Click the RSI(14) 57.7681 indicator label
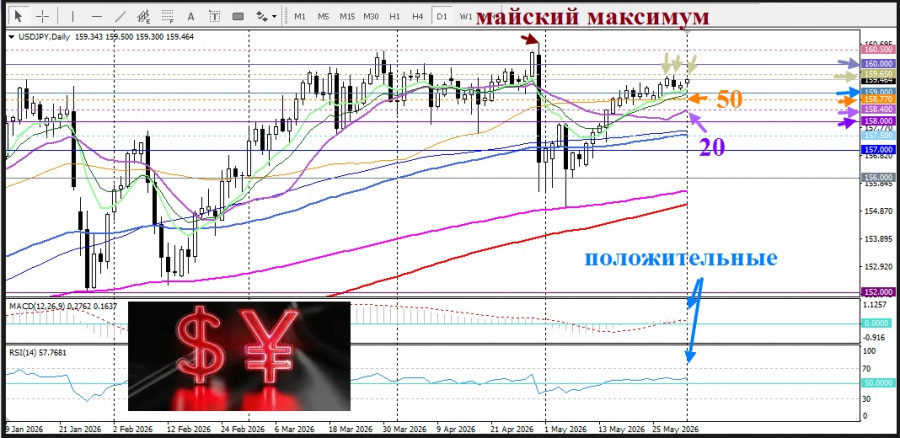The height and width of the screenshot is (438, 900). pos(37,352)
